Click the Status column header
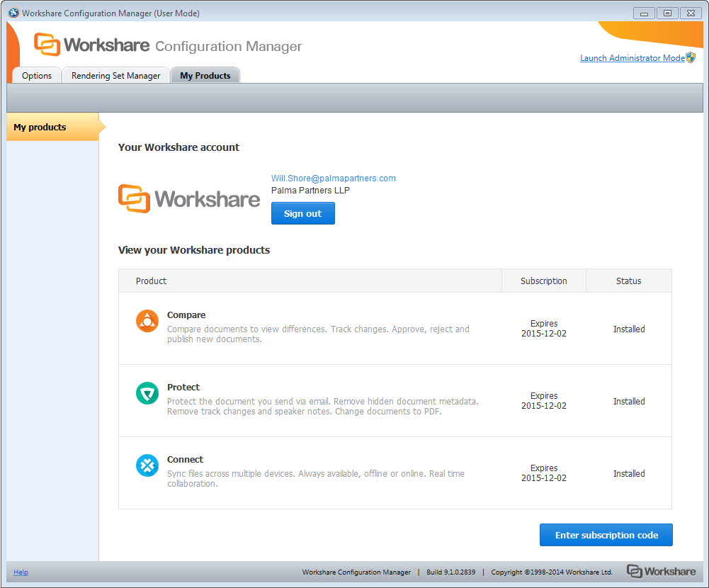Viewport: 709px width, 588px height. (x=628, y=281)
